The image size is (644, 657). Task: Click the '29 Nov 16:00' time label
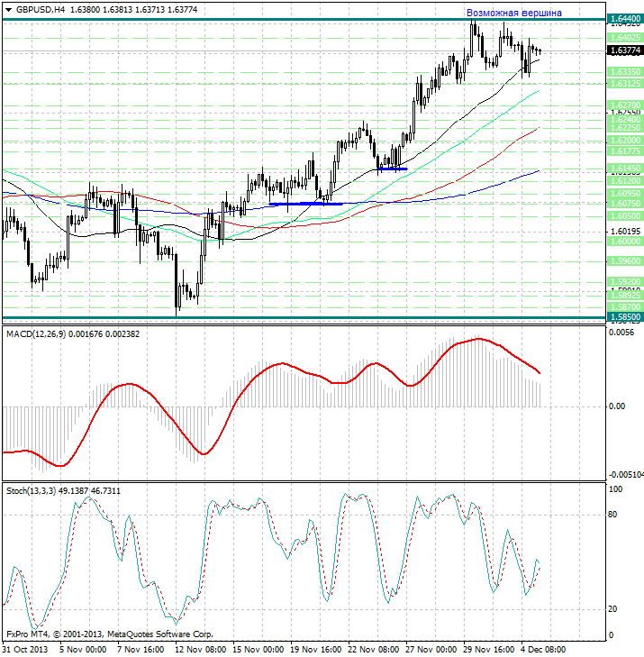(x=489, y=650)
